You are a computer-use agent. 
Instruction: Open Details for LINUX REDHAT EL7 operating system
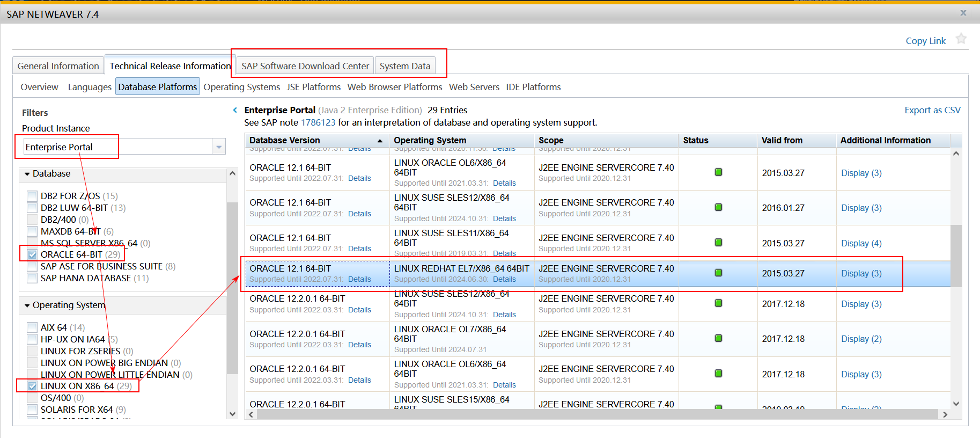coord(504,279)
